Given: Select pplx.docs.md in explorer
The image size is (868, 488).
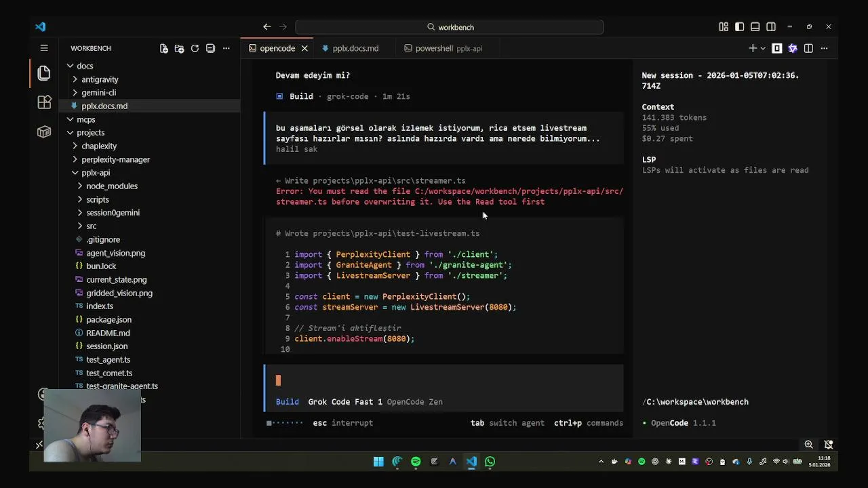Looking at the screenshot, I should click(x=104, y=106).
